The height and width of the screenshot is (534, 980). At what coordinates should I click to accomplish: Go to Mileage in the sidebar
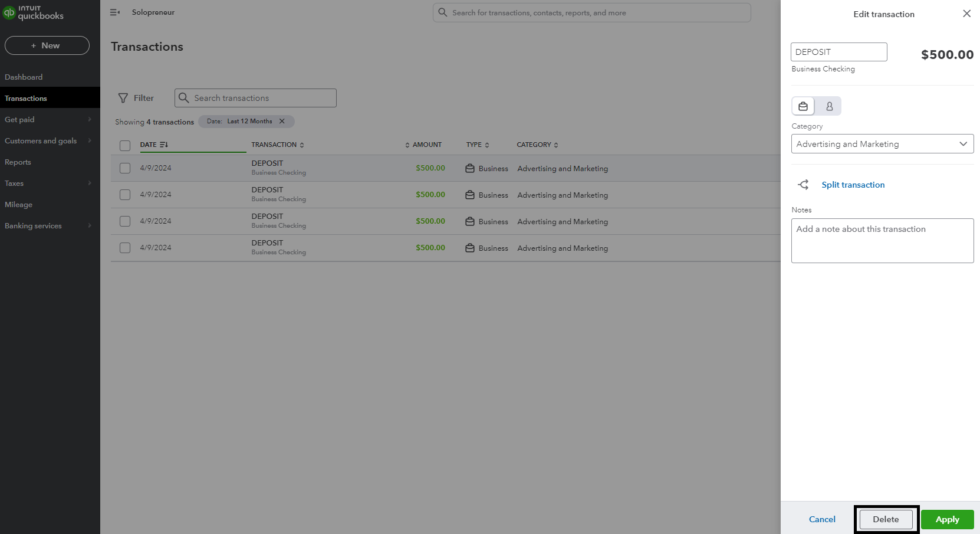click(19, 205)
